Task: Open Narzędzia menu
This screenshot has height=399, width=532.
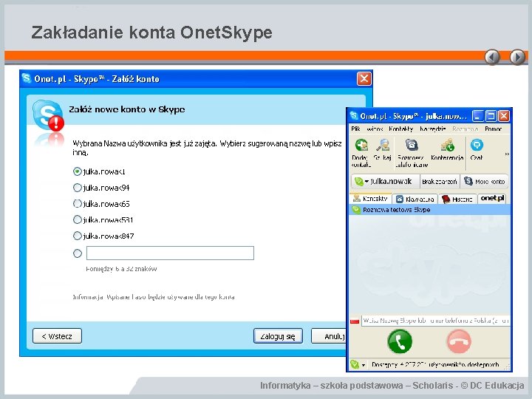Action: 432,129
